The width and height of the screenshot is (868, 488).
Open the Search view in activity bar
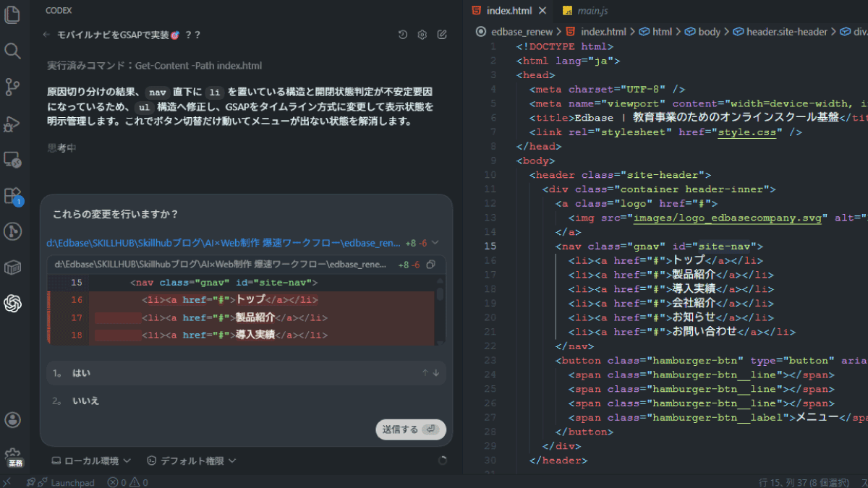[x=12, y=51]
